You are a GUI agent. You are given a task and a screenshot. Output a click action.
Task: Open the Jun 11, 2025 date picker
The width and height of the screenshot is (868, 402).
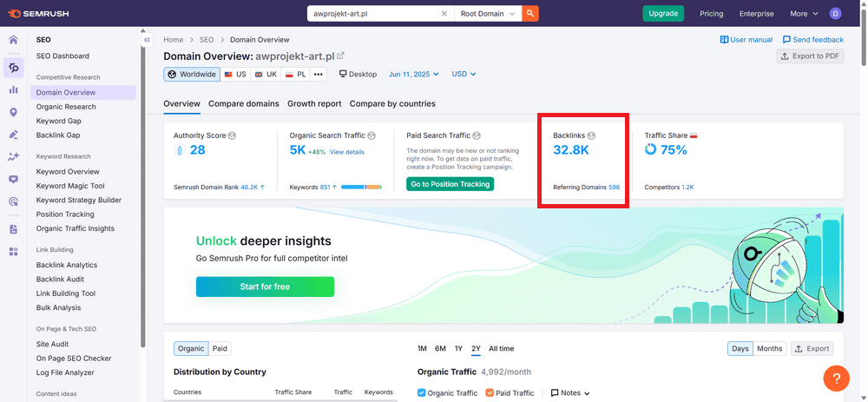coord(413,74)
